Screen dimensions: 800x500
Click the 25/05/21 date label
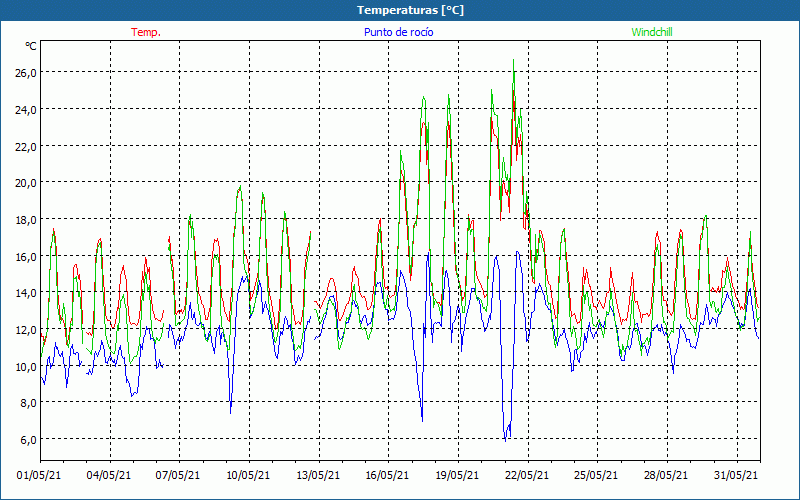point(596,475)
